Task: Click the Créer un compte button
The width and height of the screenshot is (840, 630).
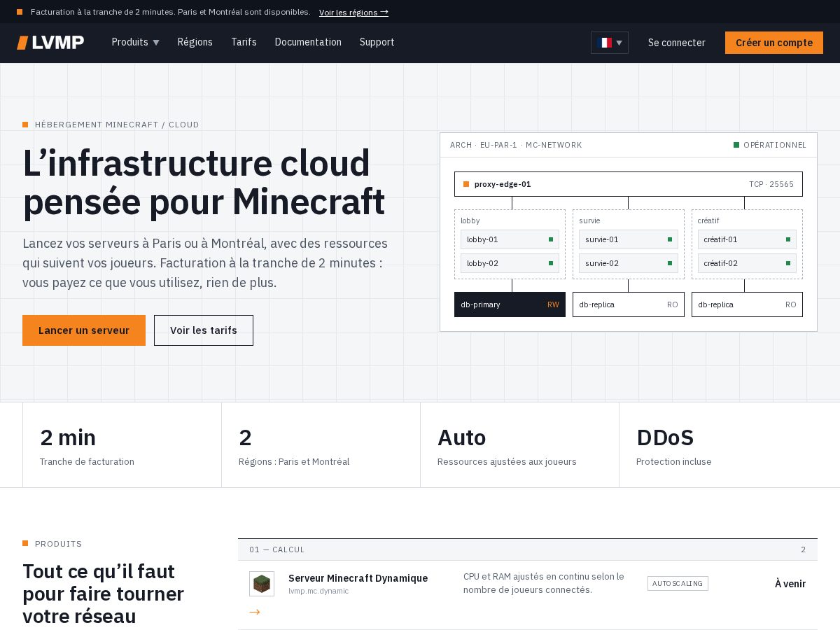Action: tap(774, 43)
